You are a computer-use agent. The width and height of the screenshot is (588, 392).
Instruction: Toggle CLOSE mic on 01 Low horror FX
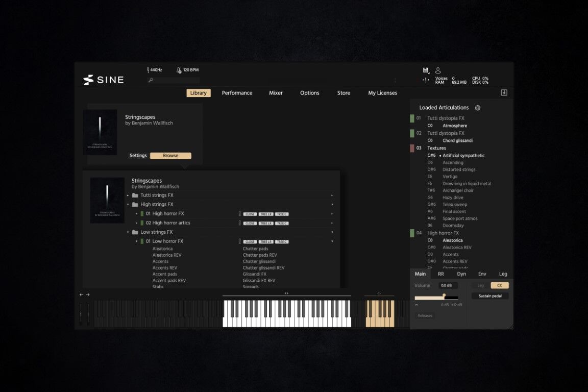[x=250, y=241]
